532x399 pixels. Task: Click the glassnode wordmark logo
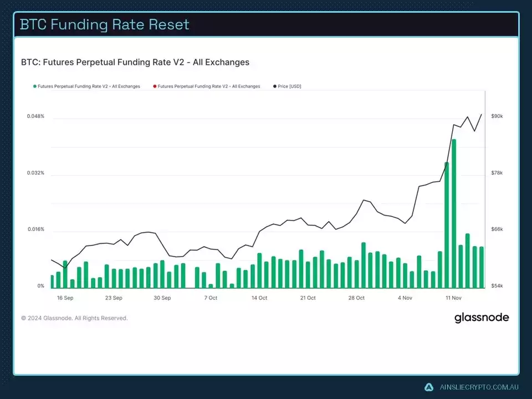tap(481, 318)
